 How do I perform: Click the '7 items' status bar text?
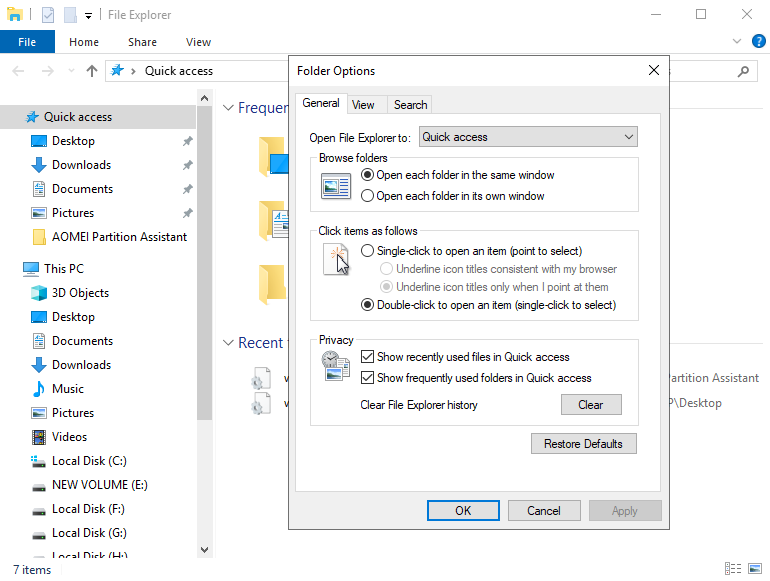32,570
